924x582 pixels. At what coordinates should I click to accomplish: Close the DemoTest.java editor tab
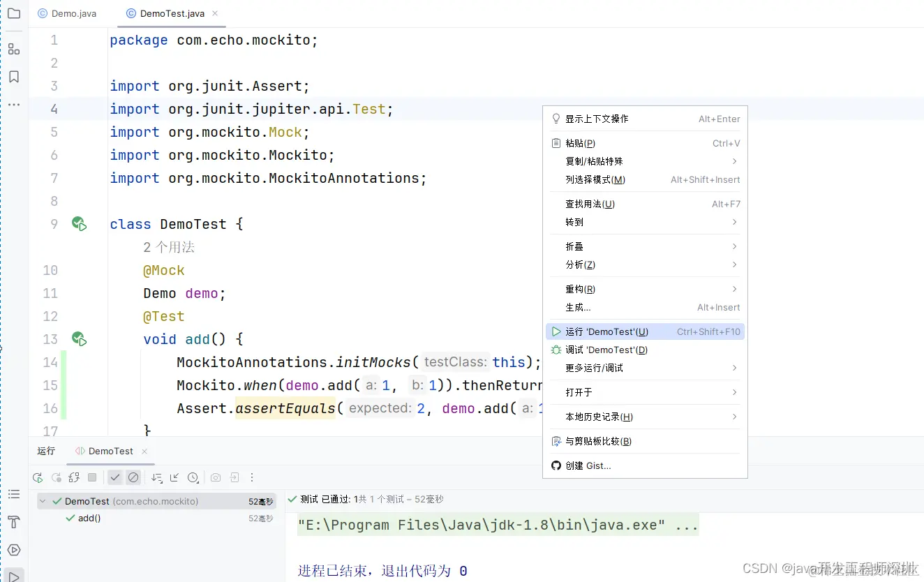point(214,13)
